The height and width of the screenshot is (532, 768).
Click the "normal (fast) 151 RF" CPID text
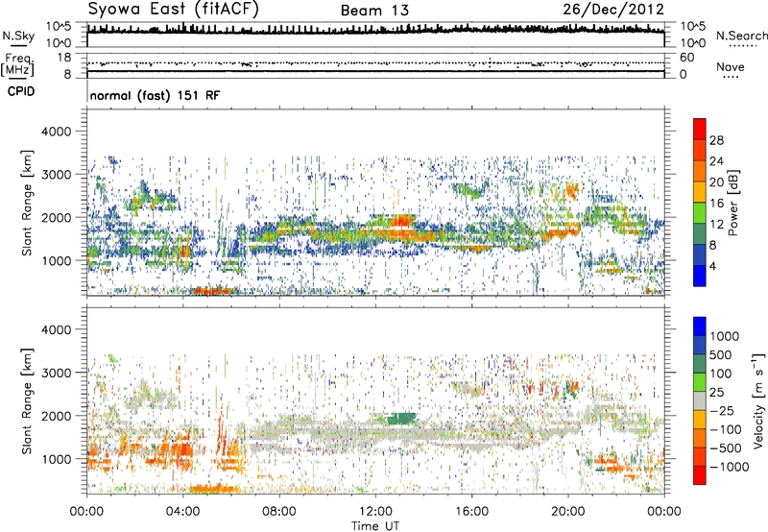155,95
